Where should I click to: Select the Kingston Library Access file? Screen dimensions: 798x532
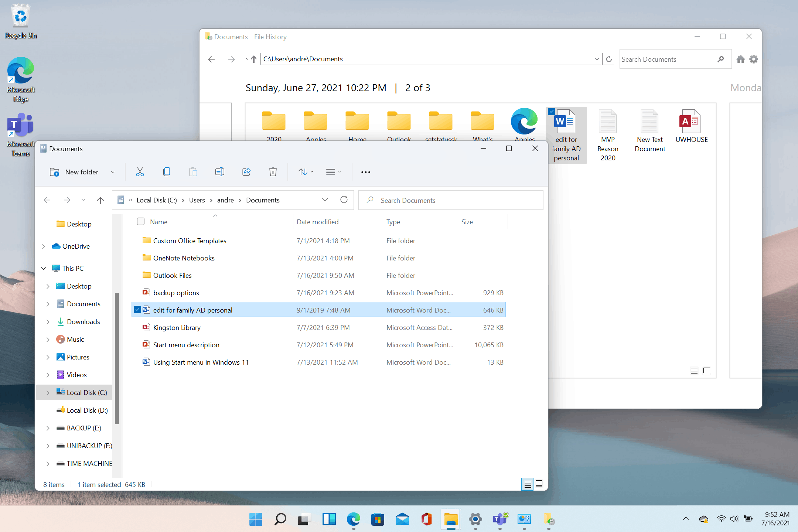click(177, 327)
